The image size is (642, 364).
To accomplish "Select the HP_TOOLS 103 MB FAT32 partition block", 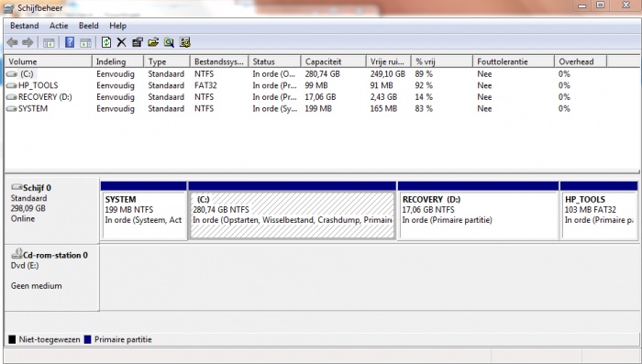I will (x=599, y=211).
